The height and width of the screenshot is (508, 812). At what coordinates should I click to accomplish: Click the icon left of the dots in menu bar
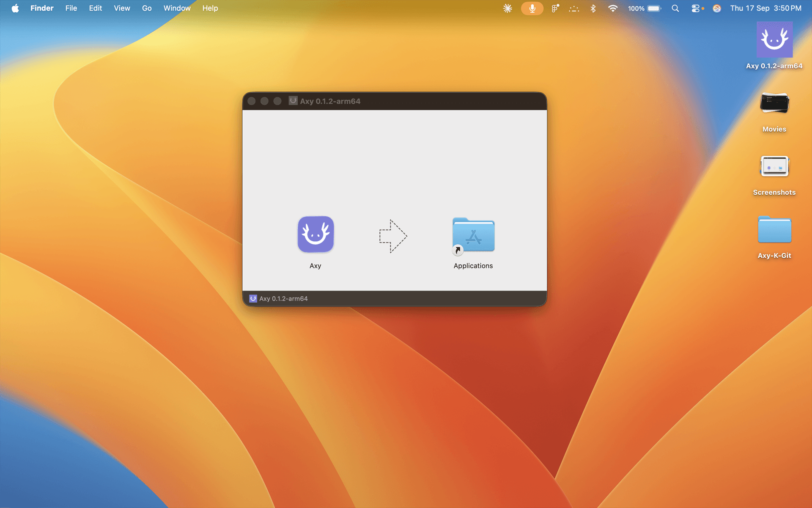pos(555,8)
